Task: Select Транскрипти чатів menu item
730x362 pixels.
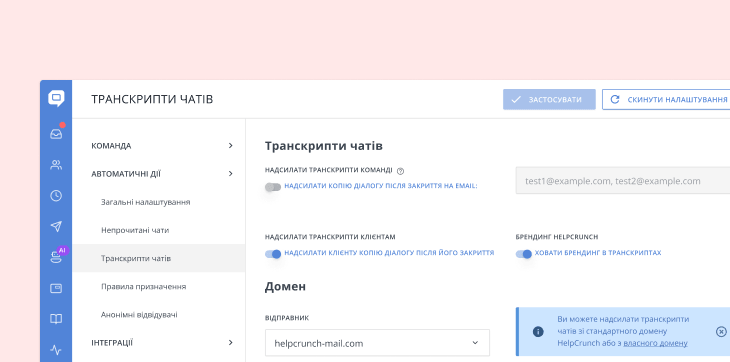Action: tap(159, 258)
